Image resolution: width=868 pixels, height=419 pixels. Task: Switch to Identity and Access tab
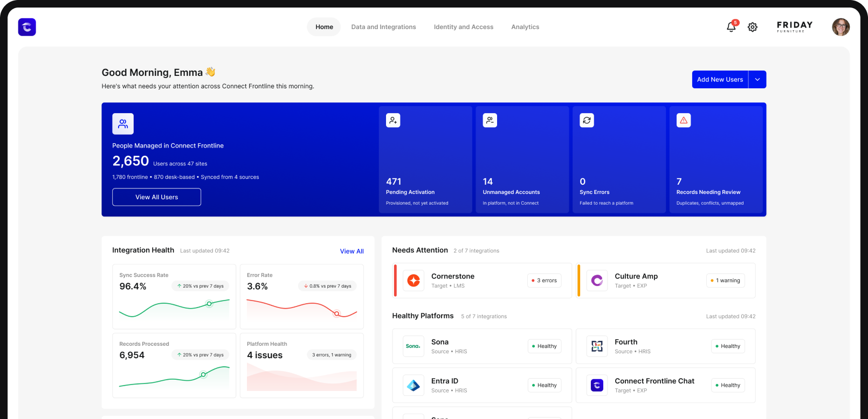coord(464,27)
